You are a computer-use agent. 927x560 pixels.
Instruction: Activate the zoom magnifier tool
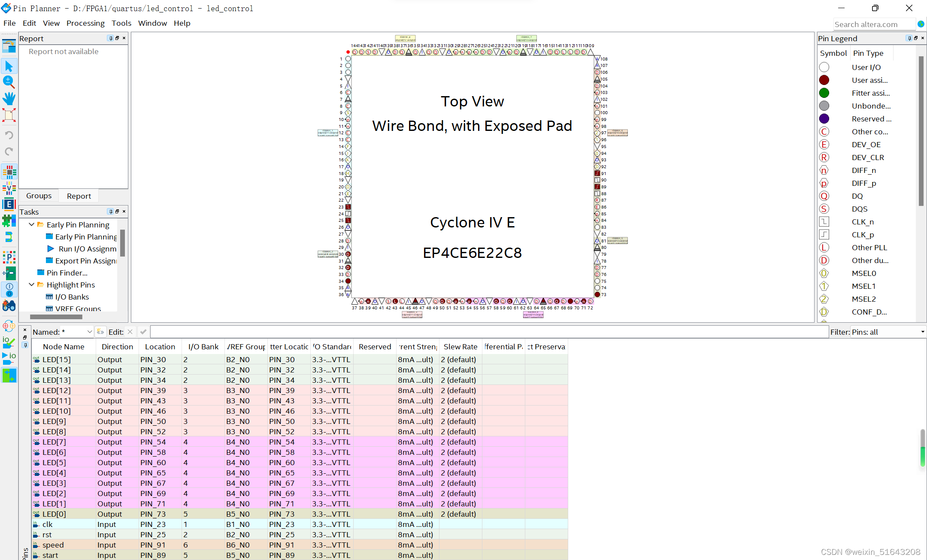pos(9,82)
